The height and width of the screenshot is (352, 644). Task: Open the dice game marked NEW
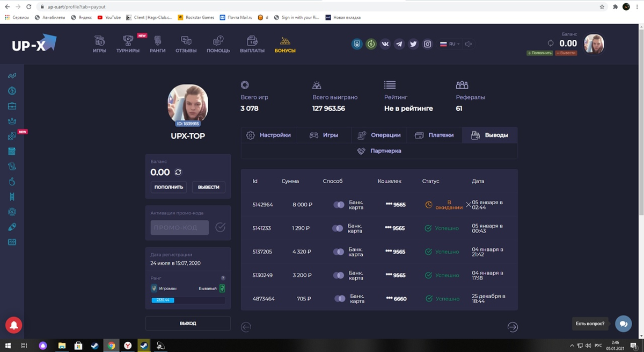12,137
